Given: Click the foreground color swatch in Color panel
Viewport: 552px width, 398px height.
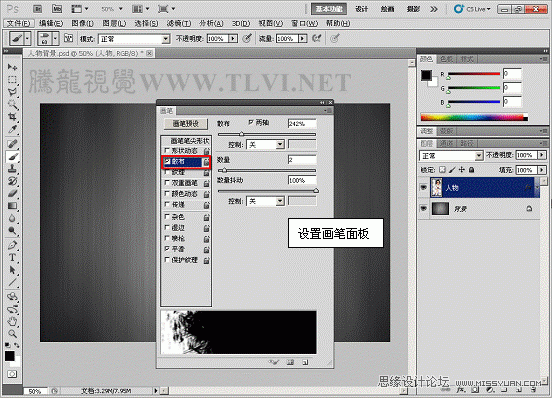Looking at the screenshot, I should (426, 75).
